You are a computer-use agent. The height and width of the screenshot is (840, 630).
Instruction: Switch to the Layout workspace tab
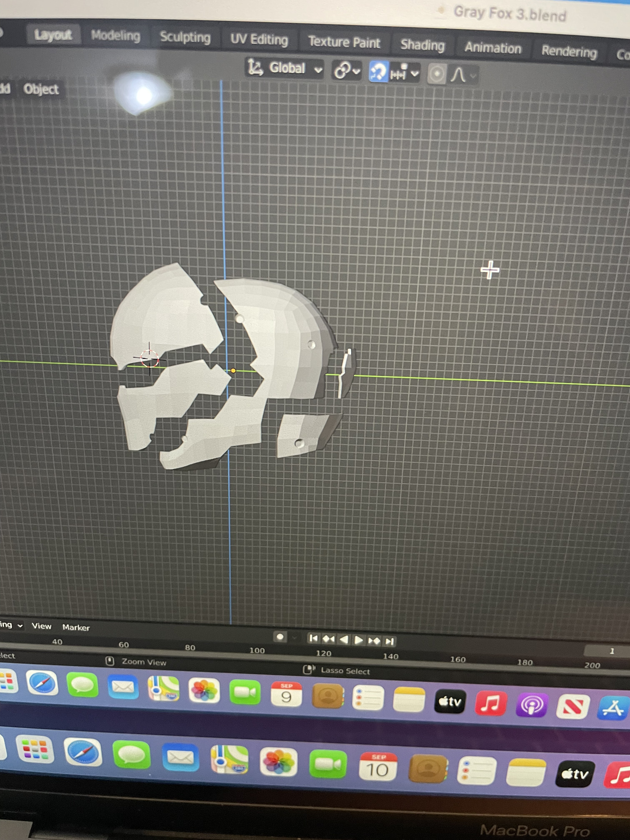[x=53, y=35]
